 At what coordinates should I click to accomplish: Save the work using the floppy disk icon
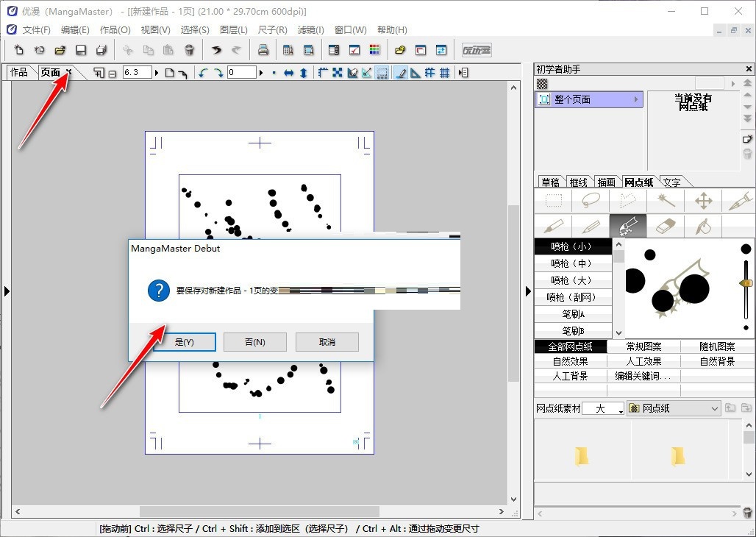tap(80, 50)
